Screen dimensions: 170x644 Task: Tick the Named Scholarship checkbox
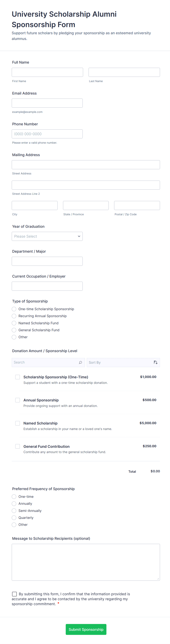pos(18,423)
